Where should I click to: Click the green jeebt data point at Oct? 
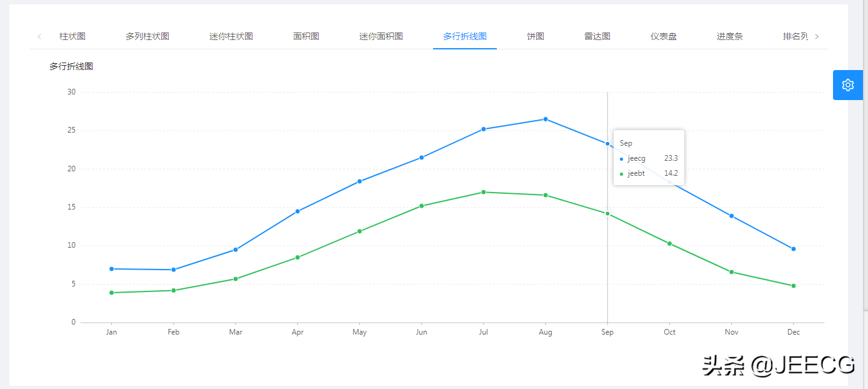669,244
